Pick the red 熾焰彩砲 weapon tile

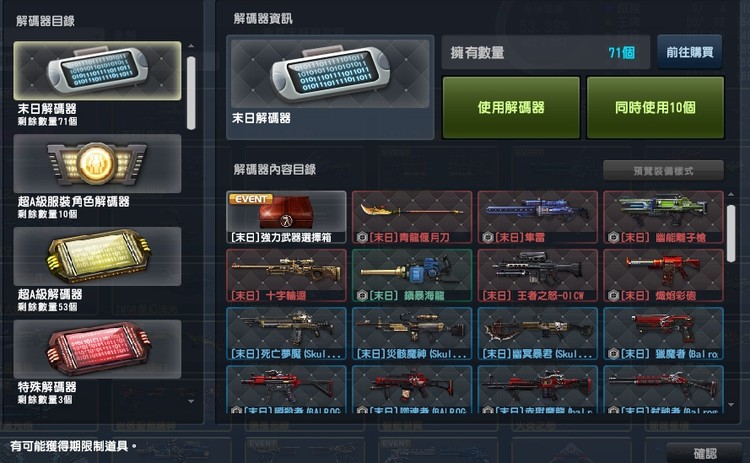coord(663,276)
